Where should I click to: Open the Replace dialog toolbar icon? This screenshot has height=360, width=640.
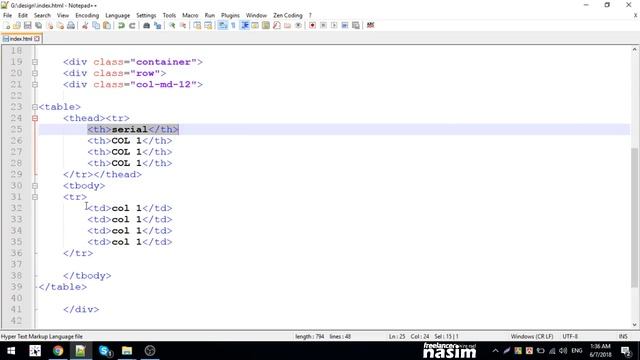click(157, 25)
